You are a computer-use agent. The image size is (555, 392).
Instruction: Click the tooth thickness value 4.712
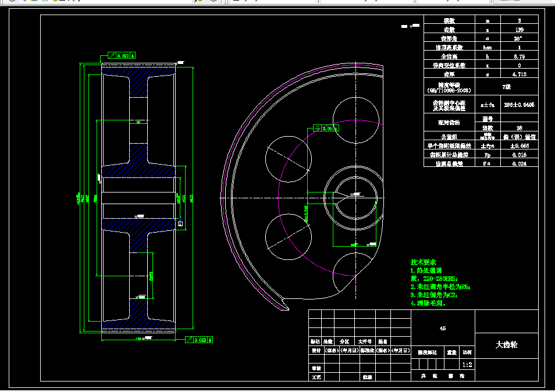click(520, 74)
